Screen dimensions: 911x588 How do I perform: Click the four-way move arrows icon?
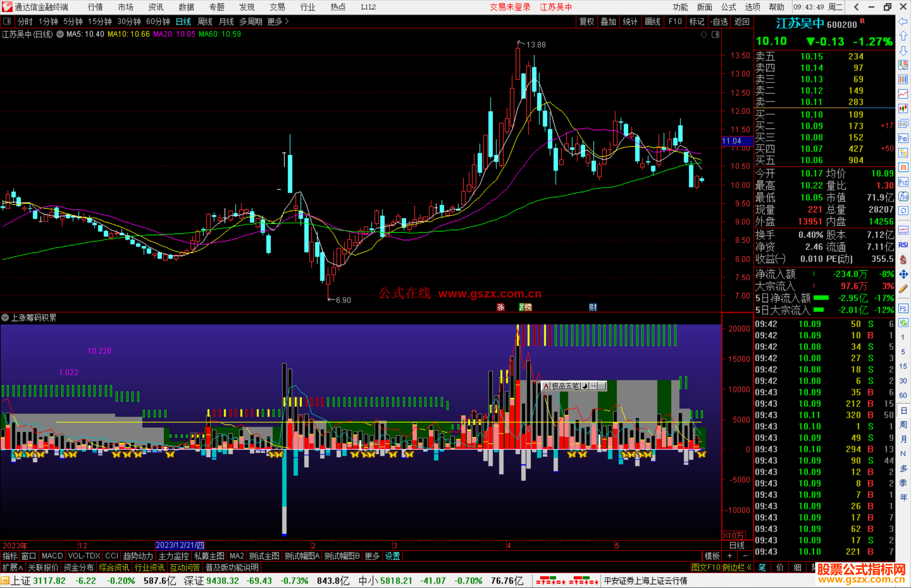pyautogui.click(x=903, y=274)
